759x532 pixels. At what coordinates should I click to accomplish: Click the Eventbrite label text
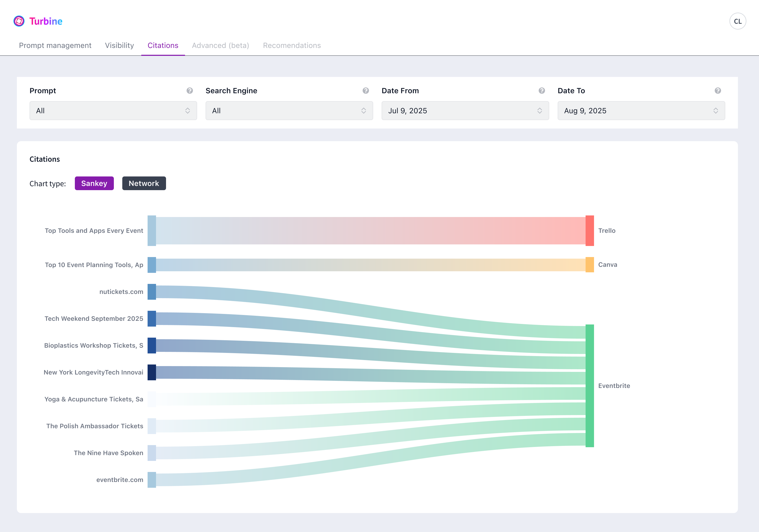coord(614,386)
